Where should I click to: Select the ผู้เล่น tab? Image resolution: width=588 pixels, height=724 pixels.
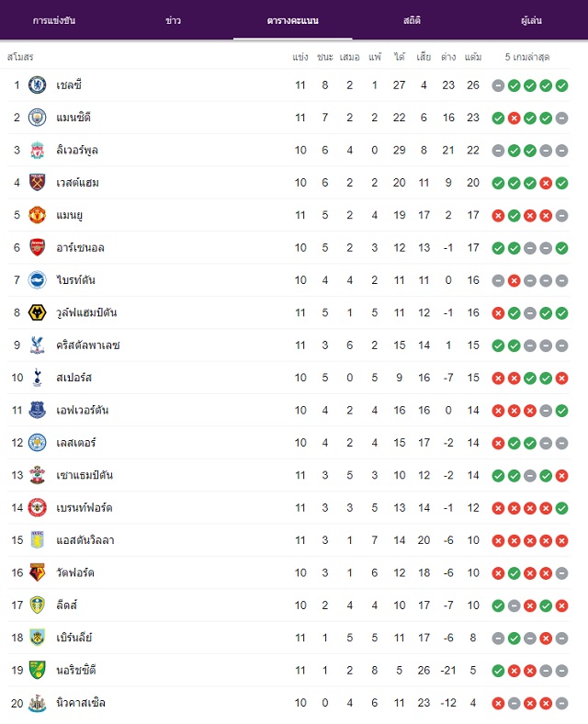[x=531, y=20]
